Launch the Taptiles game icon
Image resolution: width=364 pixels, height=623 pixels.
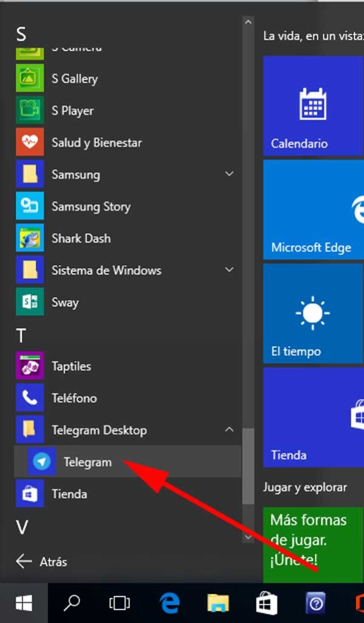click(x=30, y=366)
